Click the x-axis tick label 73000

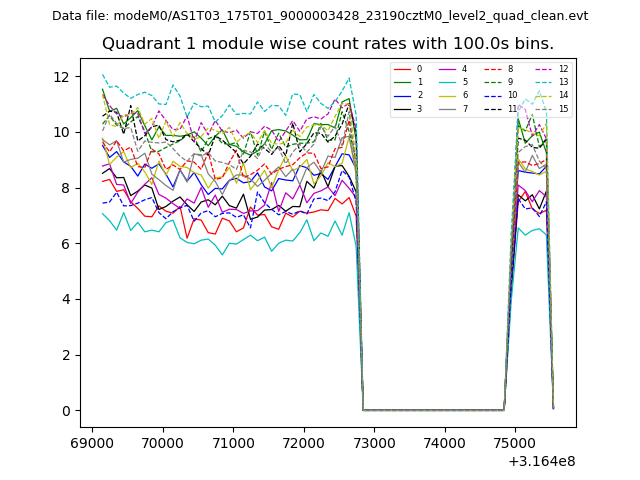click(x=373, y=443)
